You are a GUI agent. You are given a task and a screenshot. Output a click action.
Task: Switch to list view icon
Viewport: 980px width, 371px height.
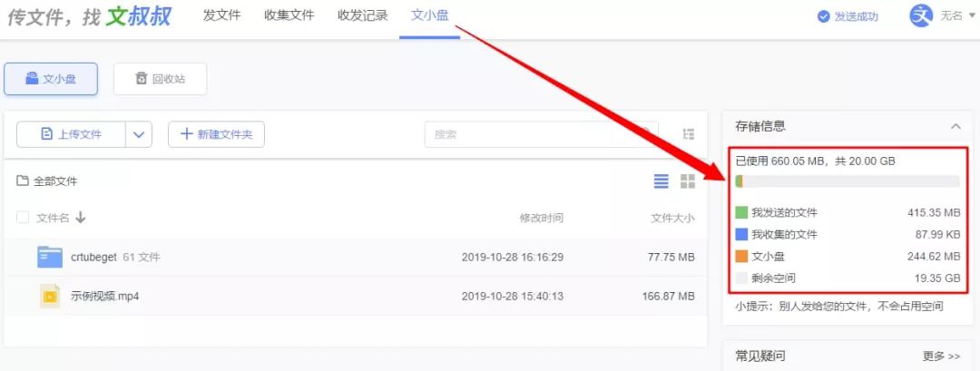[x=661, y=181]
